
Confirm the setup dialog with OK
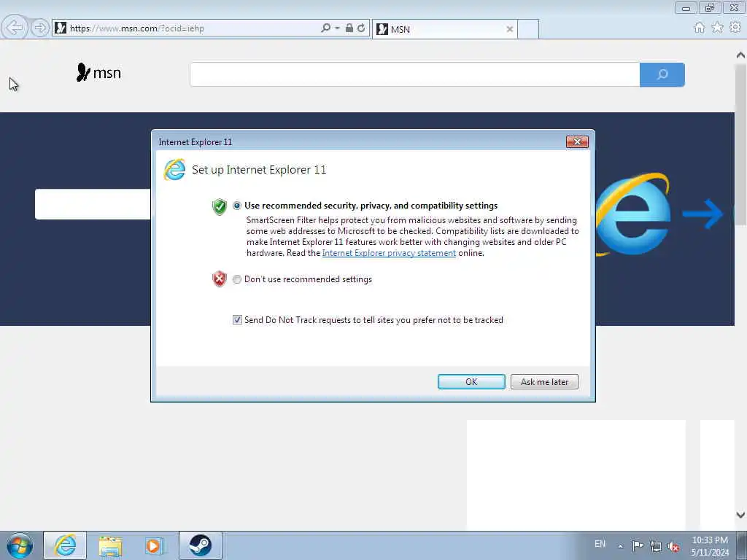tap(471, 382)
